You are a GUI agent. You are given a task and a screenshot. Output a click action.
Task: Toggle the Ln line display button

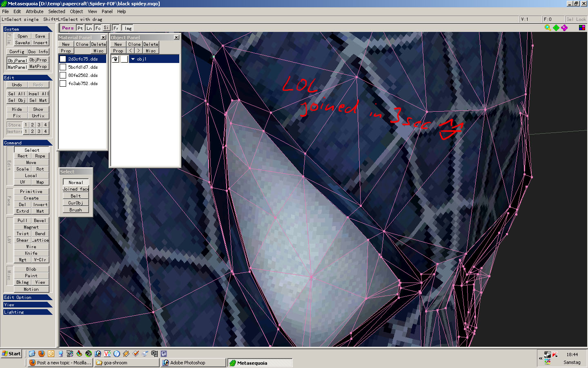coord(89,28)
